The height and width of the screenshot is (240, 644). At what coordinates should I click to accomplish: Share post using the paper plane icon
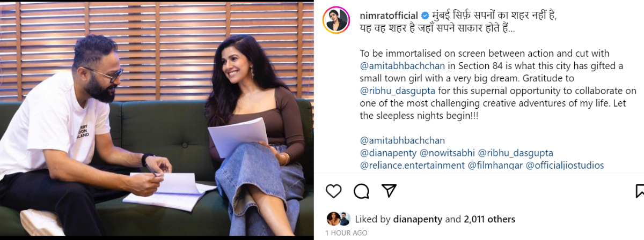(389, 191)
